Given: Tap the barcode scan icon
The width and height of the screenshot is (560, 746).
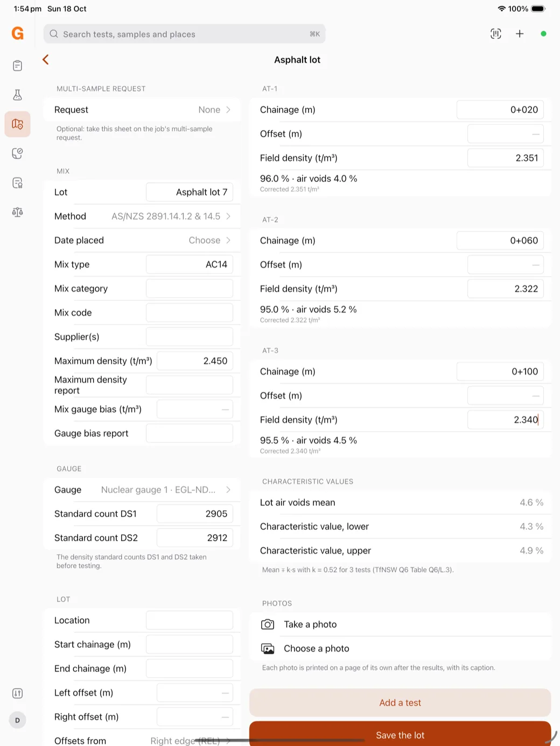Looking at the screenshot, I should tap(496, 34).
